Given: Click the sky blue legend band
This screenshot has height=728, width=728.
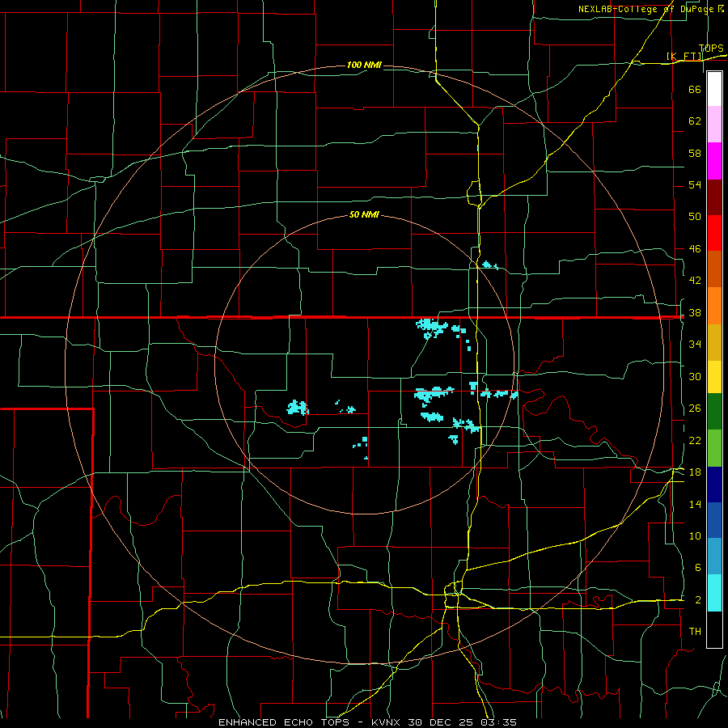Looking at the screenshot, I should (714, 557).
